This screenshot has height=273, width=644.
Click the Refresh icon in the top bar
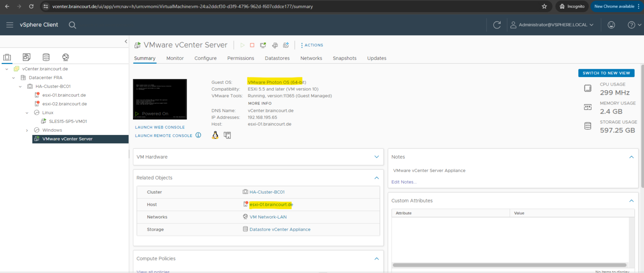497,25
